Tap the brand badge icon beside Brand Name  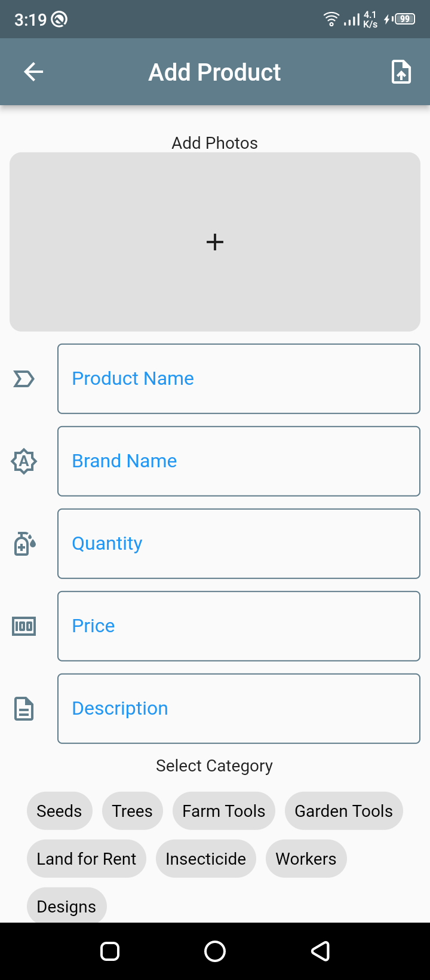[24, 461]
